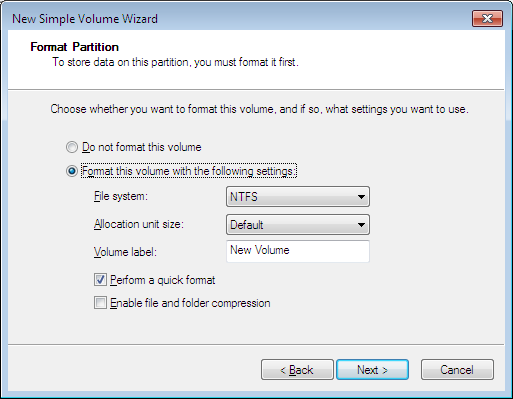Click the arrow on the File system combo box
This screenshot has height=399, width=513.
tap(361, 197)
